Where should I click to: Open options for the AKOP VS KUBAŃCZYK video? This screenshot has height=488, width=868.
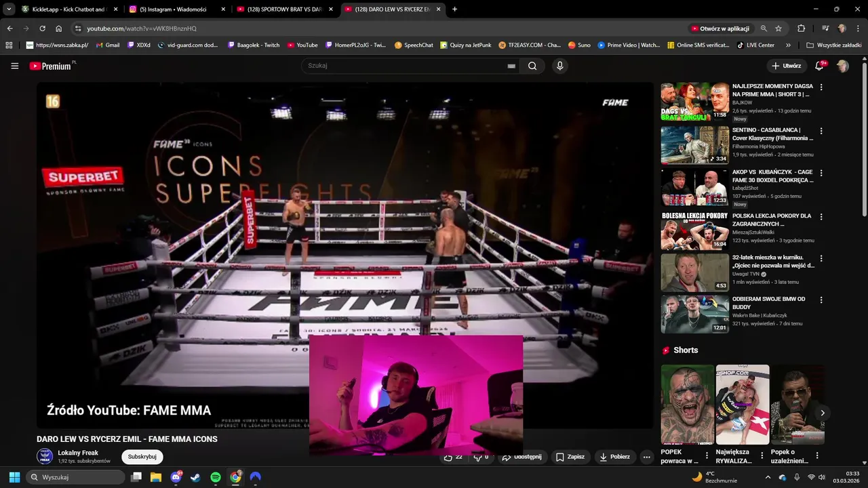[821, 173]
